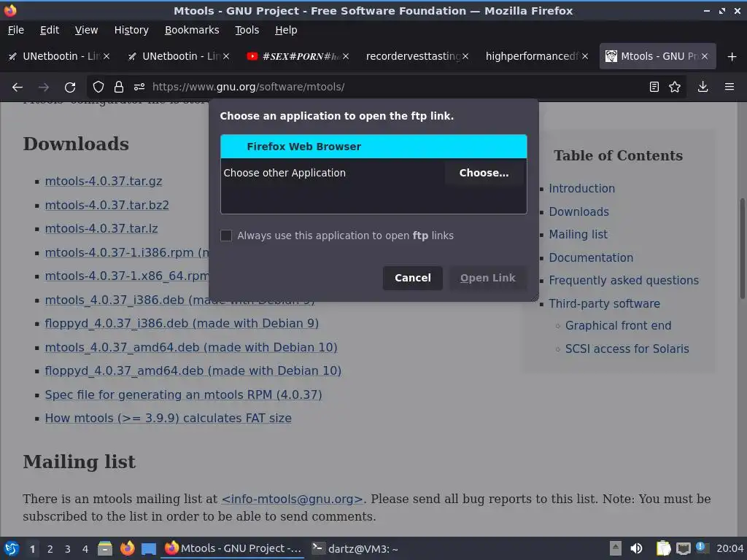Tick Always use this application checkbox
Viewport: 747px width, 560px height.
pos(226,236)
